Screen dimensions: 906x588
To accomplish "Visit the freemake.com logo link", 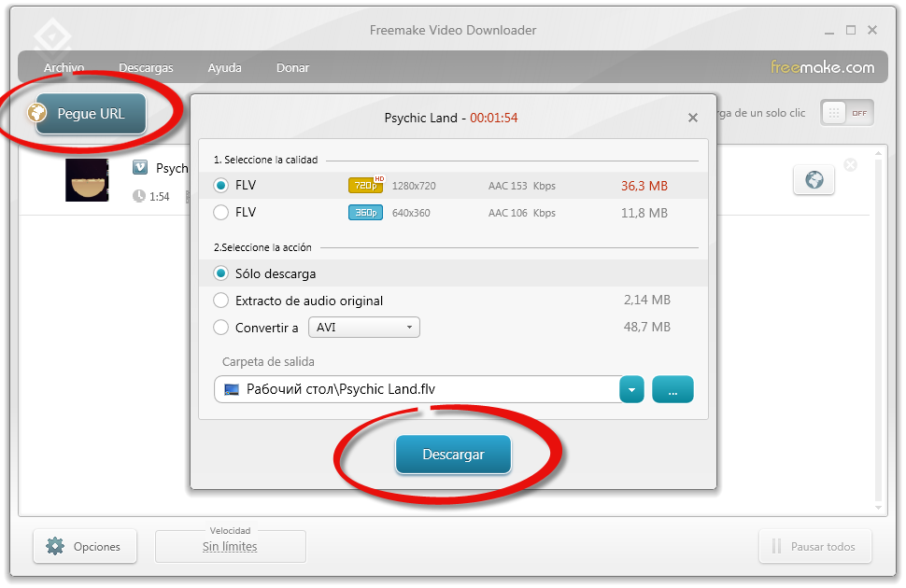I will 822,67.
